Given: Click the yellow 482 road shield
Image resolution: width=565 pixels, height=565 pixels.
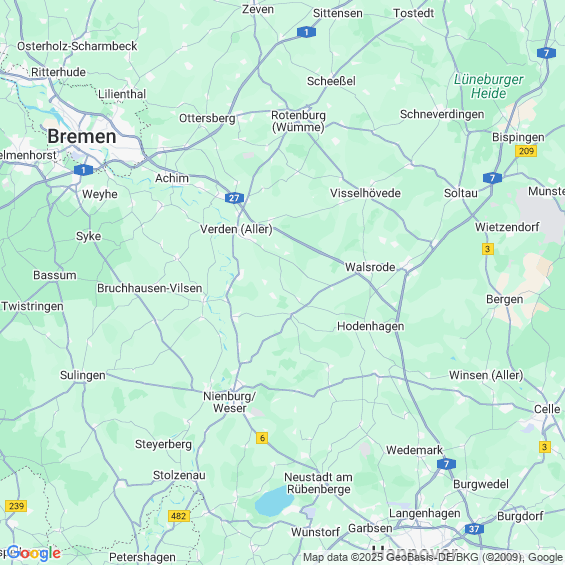Looking at the screenshot, I should pyautogui.click(x=179, y=516).
